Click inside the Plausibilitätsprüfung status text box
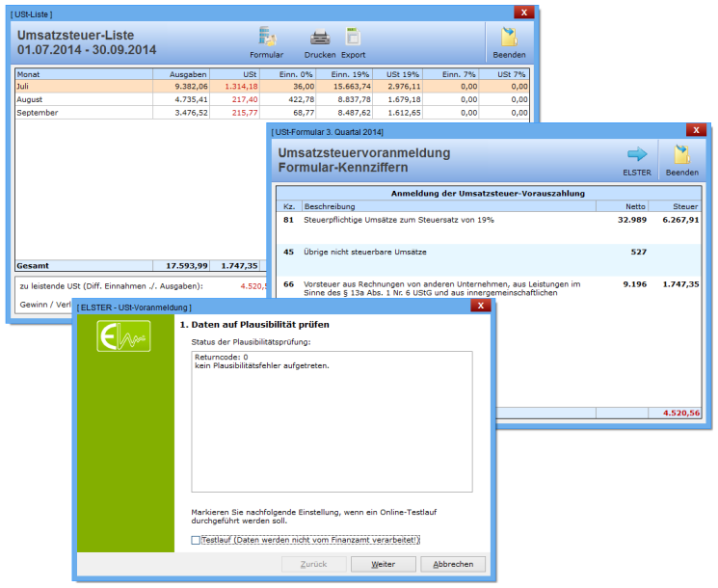This screenshot has height=588, width=718. 332,421
